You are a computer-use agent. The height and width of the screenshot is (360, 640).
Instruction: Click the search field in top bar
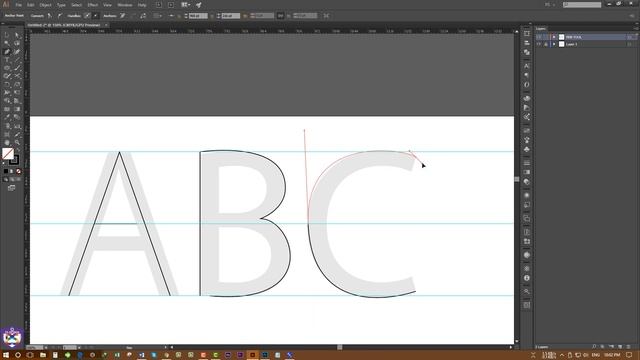582,4
